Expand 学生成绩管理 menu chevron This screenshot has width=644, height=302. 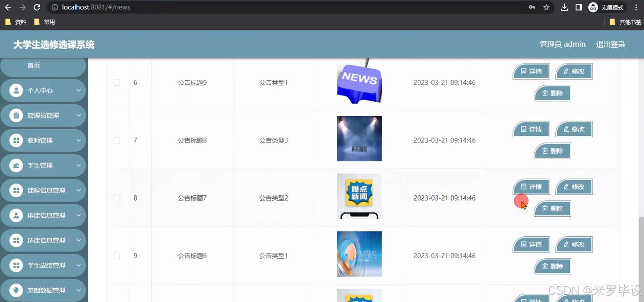78,265
